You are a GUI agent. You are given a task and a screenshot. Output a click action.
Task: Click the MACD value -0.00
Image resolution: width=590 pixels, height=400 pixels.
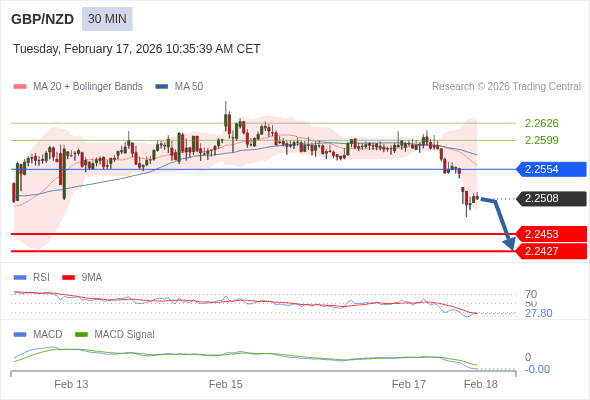(x=537, y=369)
